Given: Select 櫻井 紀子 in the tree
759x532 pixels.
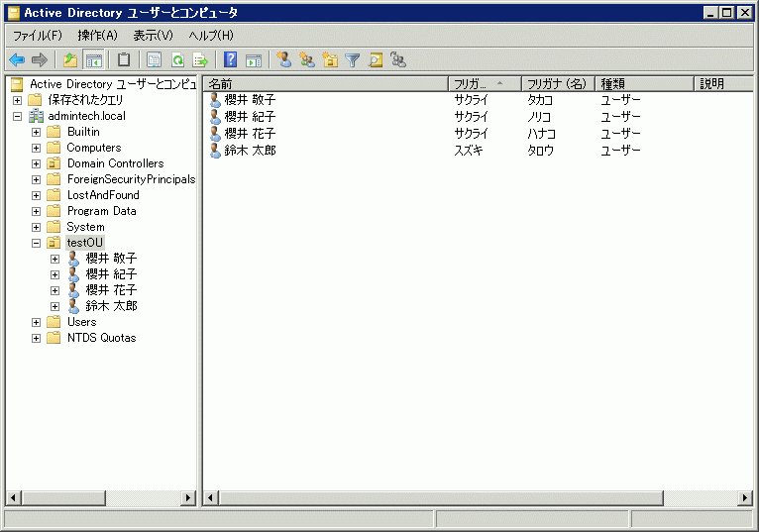Looking at the screenshot, I should (x=111, y=274).
